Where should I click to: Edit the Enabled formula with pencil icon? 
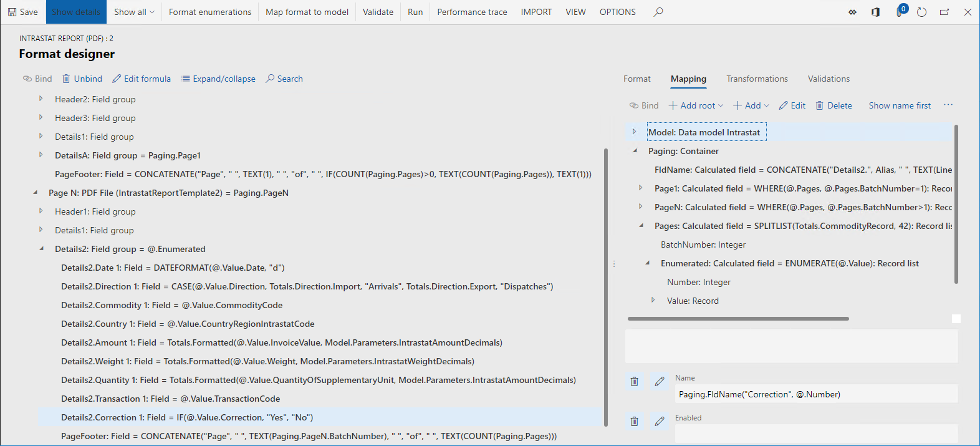[x=660, y=421]
